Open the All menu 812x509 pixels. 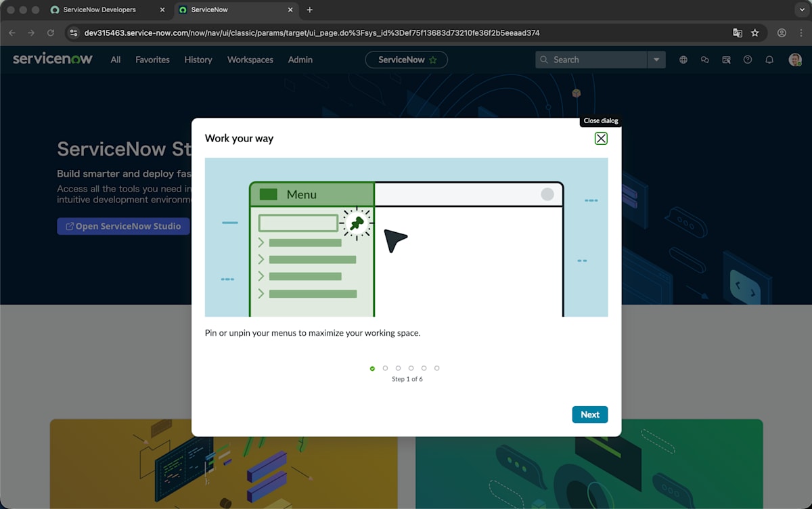pos(116,60)
